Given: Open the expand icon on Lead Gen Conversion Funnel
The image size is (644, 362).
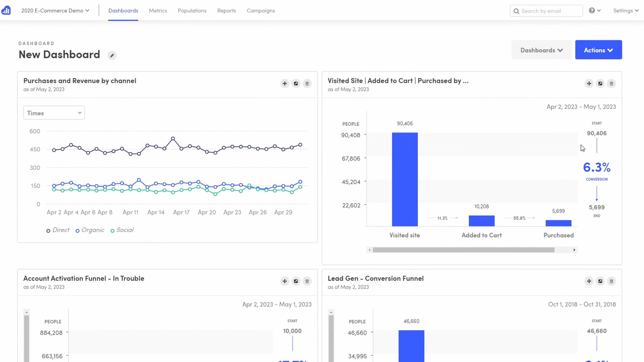Looking at the screenshot, I should point(600,281).
